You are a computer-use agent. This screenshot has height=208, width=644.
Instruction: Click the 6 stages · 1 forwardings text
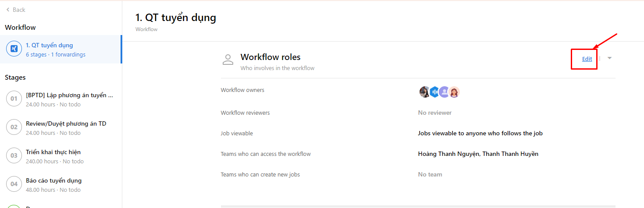56,55
